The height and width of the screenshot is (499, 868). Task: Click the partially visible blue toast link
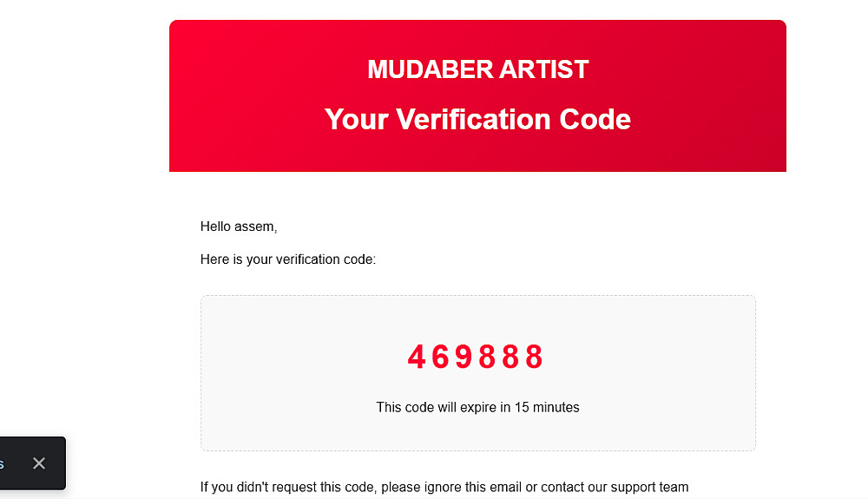click(3, 464)
